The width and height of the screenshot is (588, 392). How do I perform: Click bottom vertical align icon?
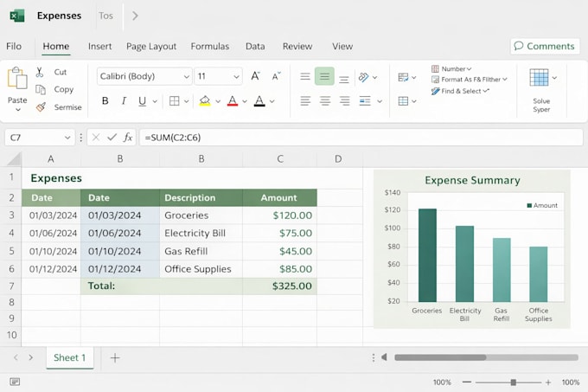[344, 79]
